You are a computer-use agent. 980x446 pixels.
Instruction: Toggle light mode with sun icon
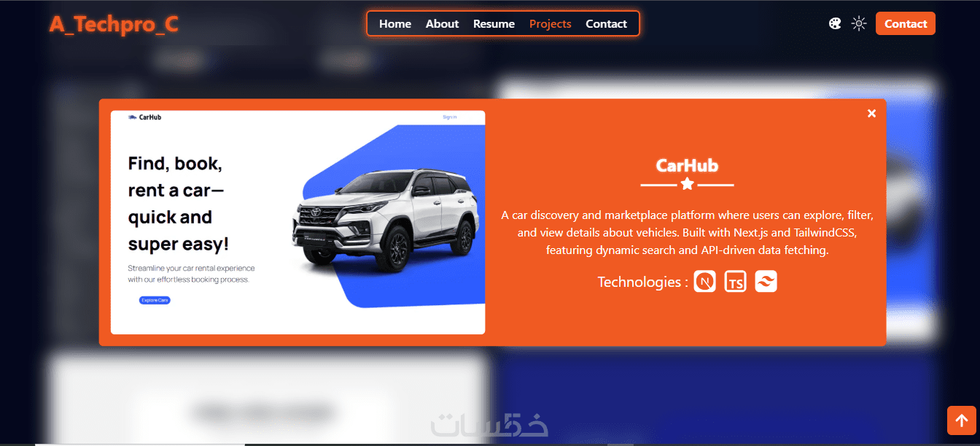859,23
